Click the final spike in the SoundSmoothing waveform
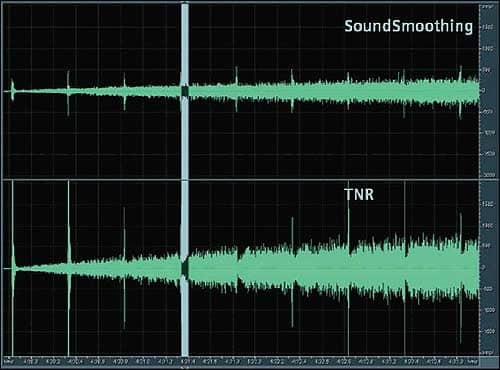The width and height of the screenshot is (500, 370). (460, 92)
